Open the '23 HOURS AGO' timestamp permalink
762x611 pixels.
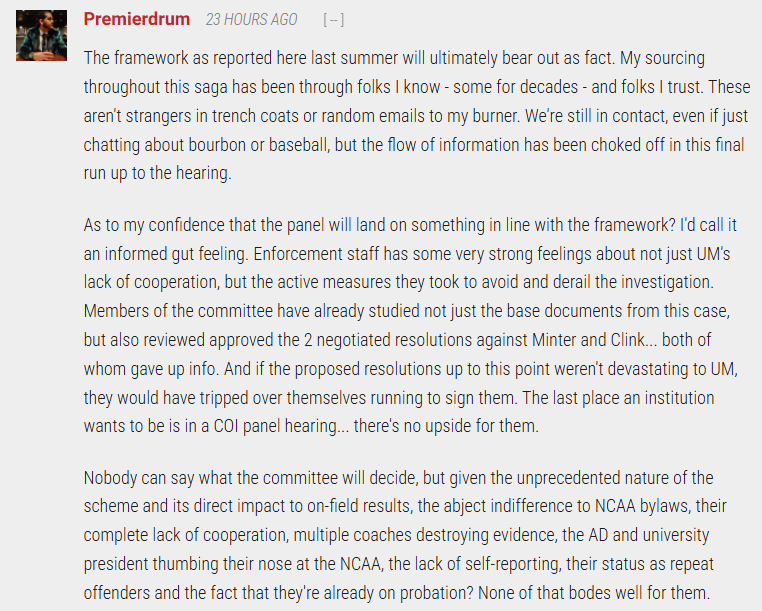click(251, 19)
